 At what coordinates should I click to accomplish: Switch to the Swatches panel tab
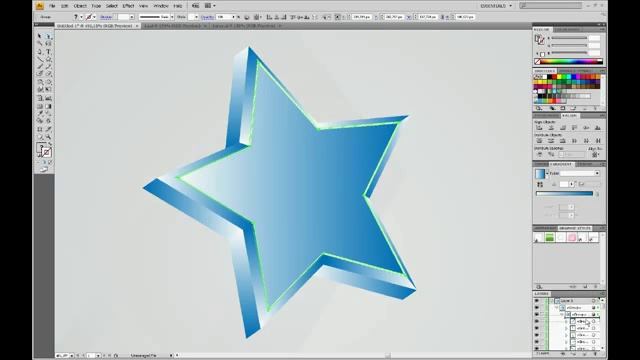coord(544,71)
